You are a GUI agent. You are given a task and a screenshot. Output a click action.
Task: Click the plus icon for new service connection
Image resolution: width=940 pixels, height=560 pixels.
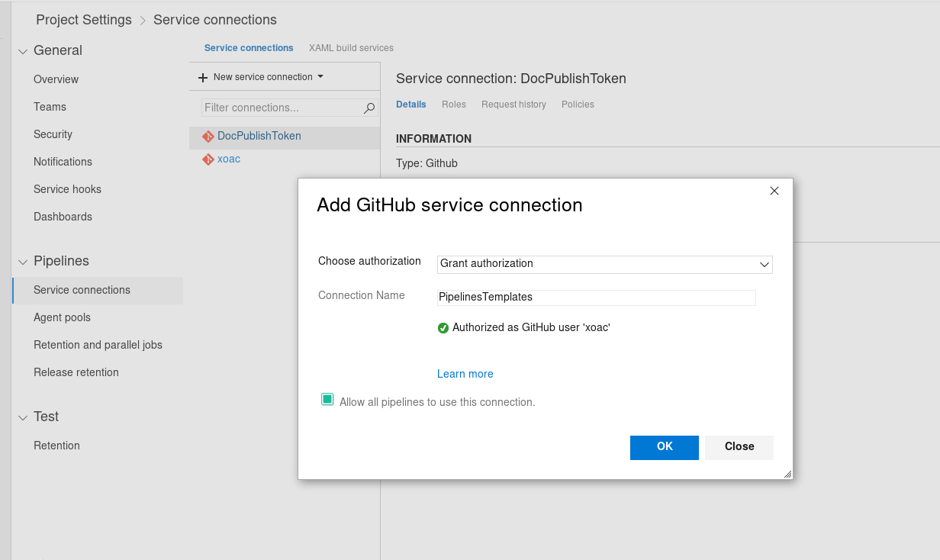tap(203, 77)
